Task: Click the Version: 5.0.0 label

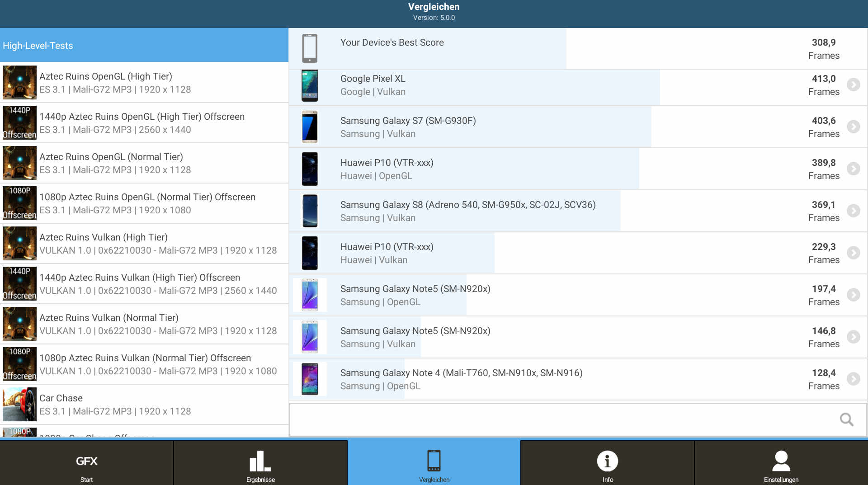Action: coord(434,18)
